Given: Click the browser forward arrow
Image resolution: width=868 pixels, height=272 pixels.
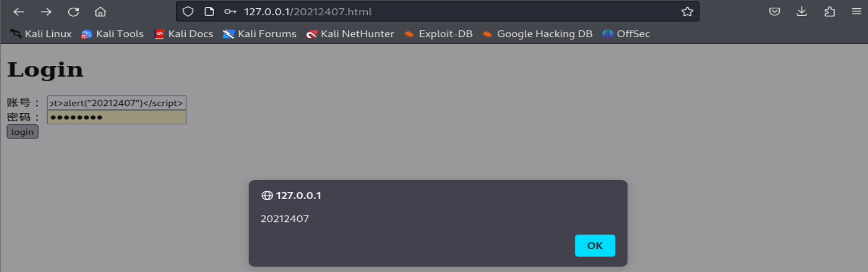Looking at the screenshot, I should [46, 12].
